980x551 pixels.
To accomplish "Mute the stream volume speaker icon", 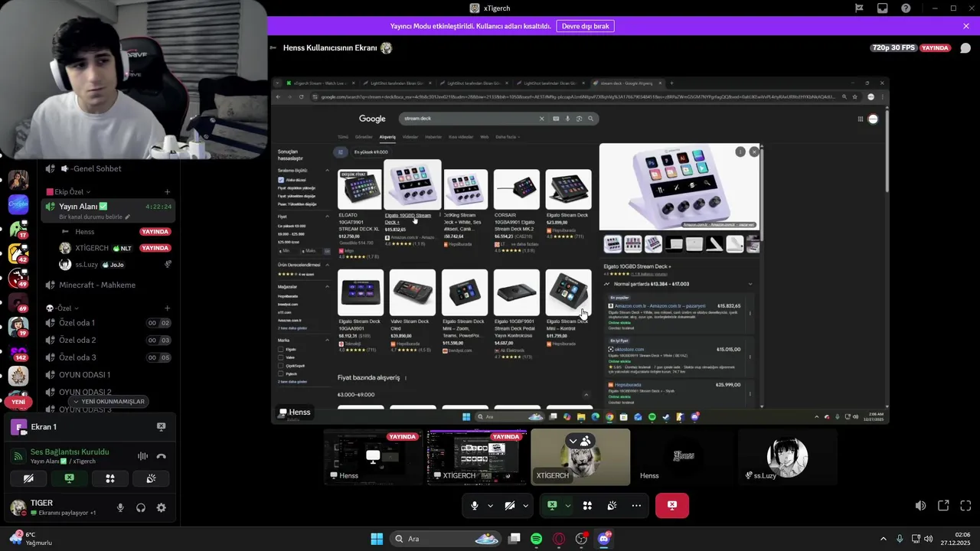I will pyautogui.click(x=921, y=506).
